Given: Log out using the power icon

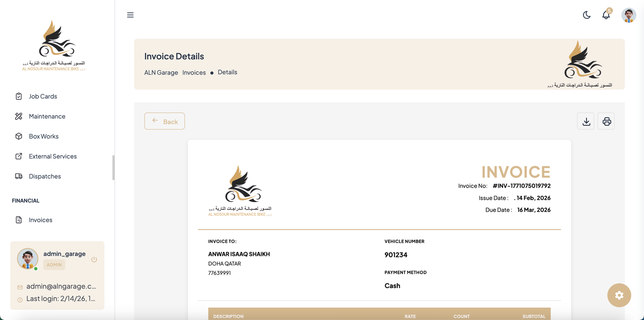Looking at the screenshot, I should 94,259.
